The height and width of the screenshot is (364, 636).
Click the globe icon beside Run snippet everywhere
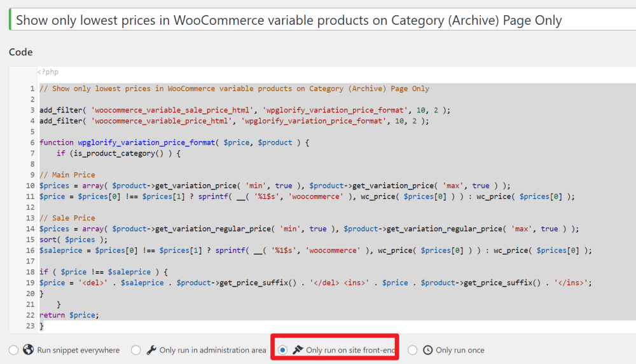click(x=28, y=349)
